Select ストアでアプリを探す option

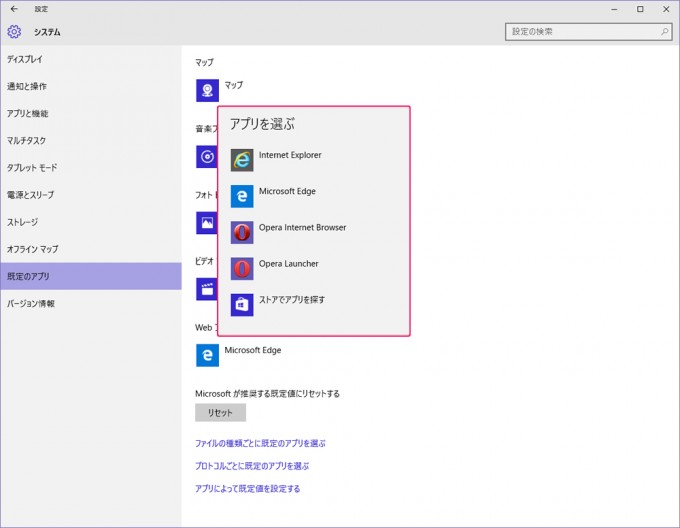[x=313, y=305]
